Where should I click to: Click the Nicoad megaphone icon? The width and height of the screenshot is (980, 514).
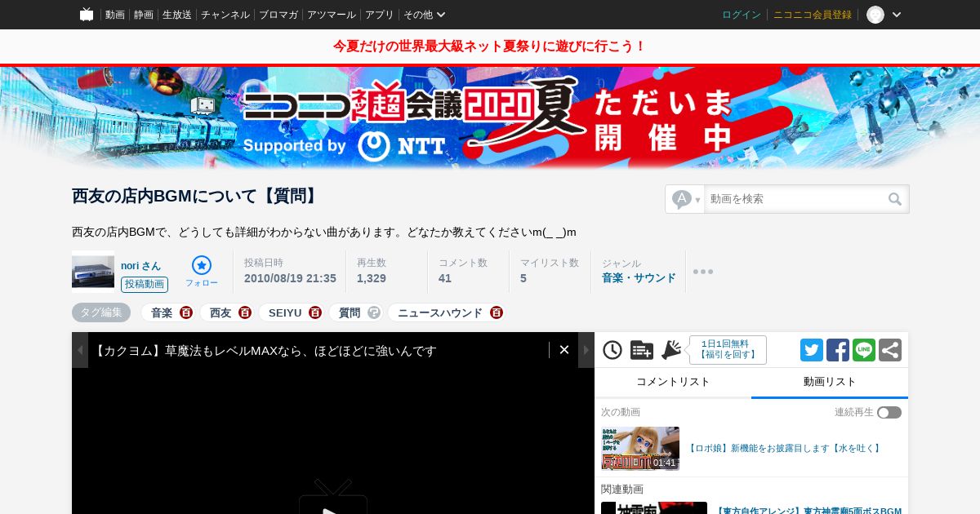coord(671,350)
